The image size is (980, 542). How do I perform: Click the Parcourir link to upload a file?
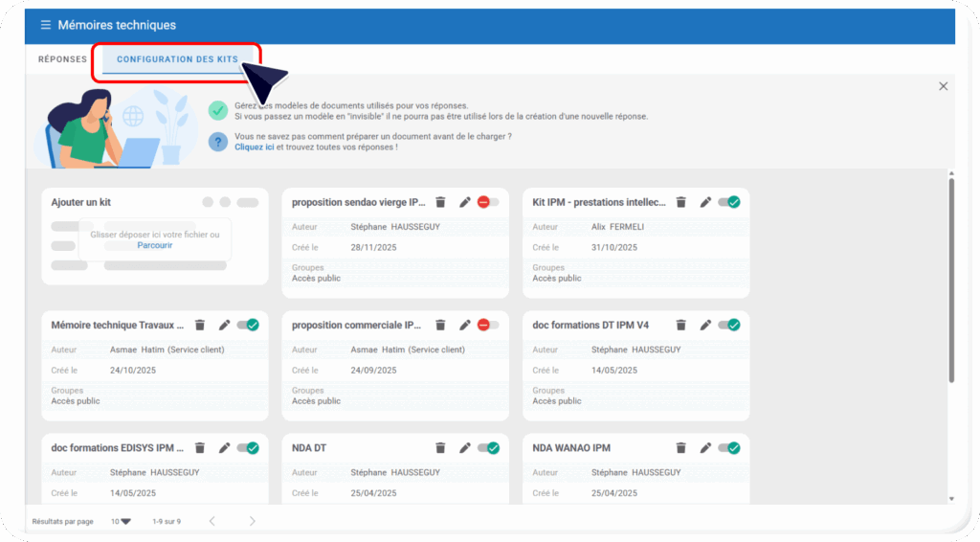point(154,245)
